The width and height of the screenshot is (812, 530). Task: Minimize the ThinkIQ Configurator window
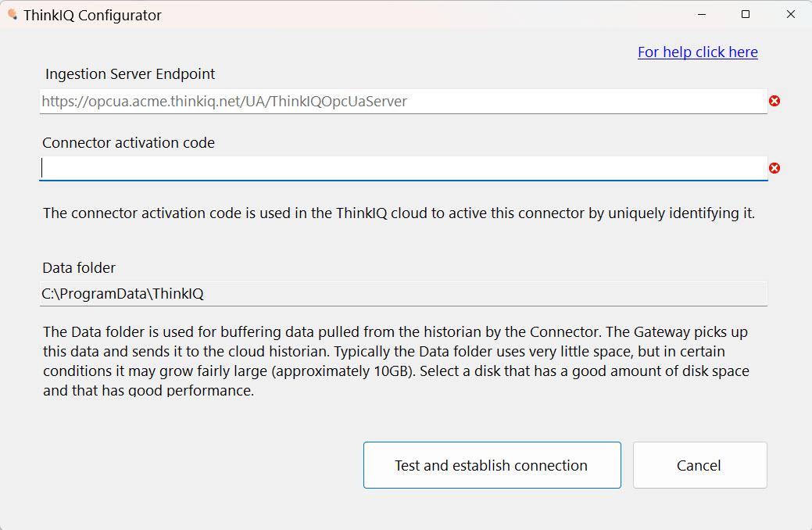[702, 15]
